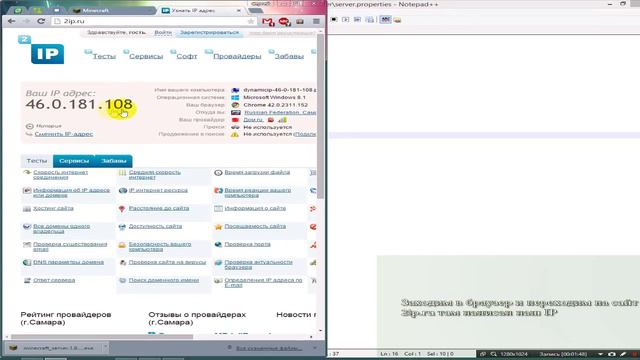Click the 2IP site logo
The image size is (640, 360).
point(42,50)
